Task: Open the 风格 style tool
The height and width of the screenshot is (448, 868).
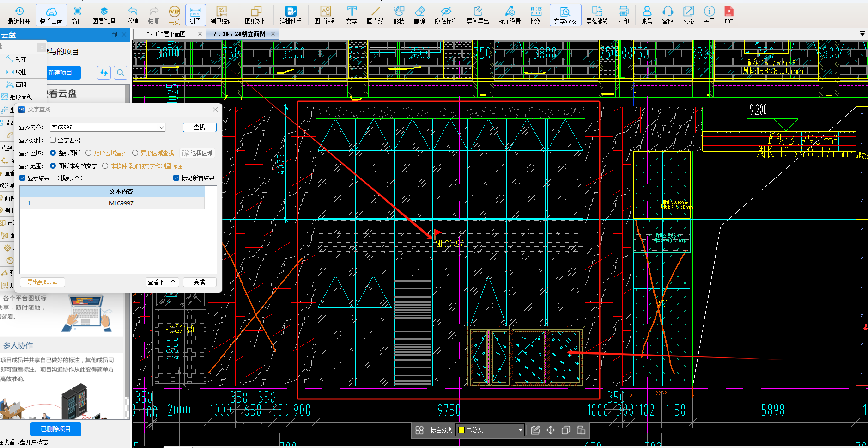Action: [x=689, y=15]
